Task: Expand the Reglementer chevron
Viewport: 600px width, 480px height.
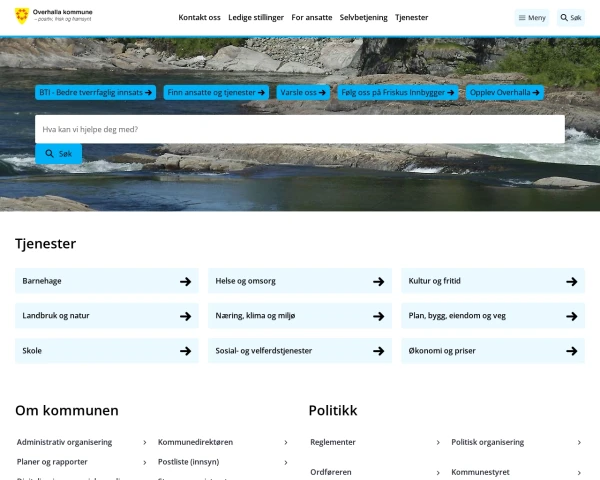Action: click(438, 442)
